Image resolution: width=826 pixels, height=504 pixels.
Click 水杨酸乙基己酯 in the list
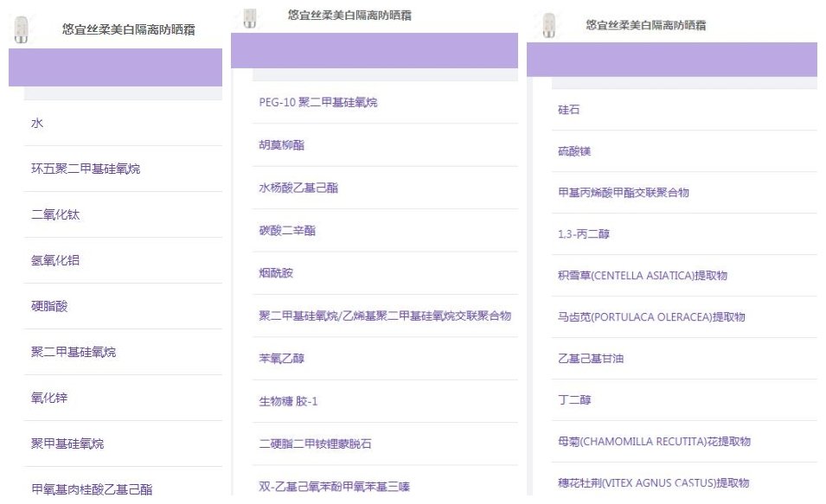point(298,188)
